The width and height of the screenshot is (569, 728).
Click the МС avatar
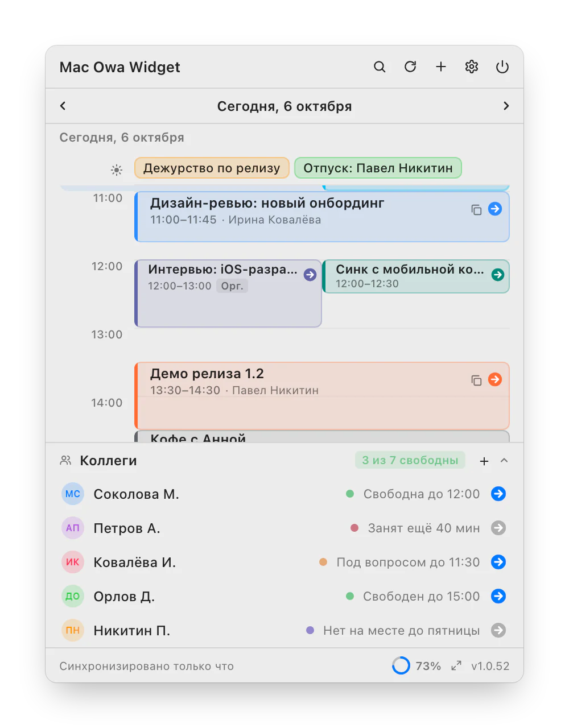click(73, 494)
